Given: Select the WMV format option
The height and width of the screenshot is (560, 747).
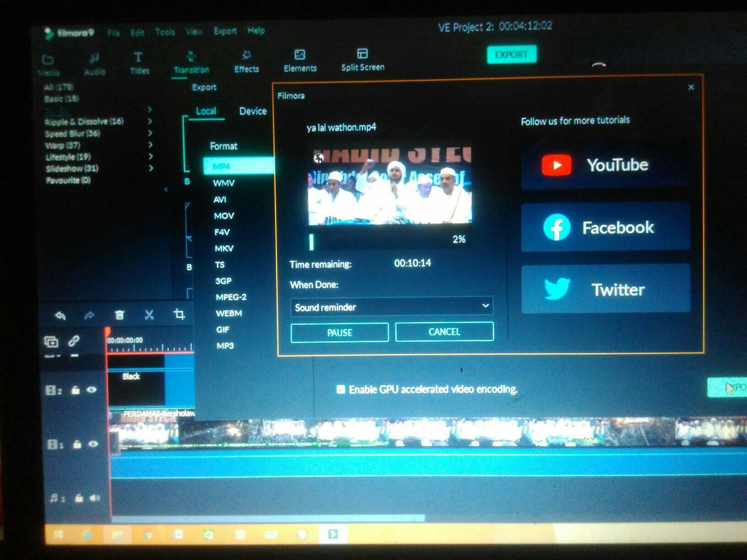Looking at the screenshot, I should (x=224, y=183).
